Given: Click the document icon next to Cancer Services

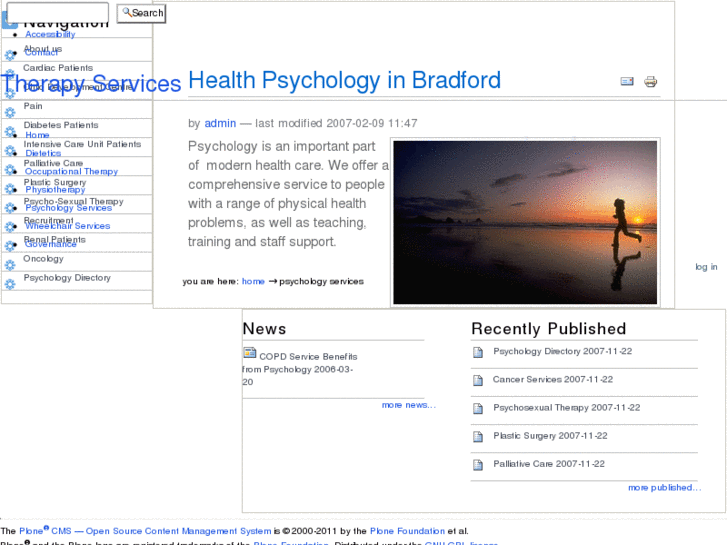Looking at the screenshot, I should 478,380.
